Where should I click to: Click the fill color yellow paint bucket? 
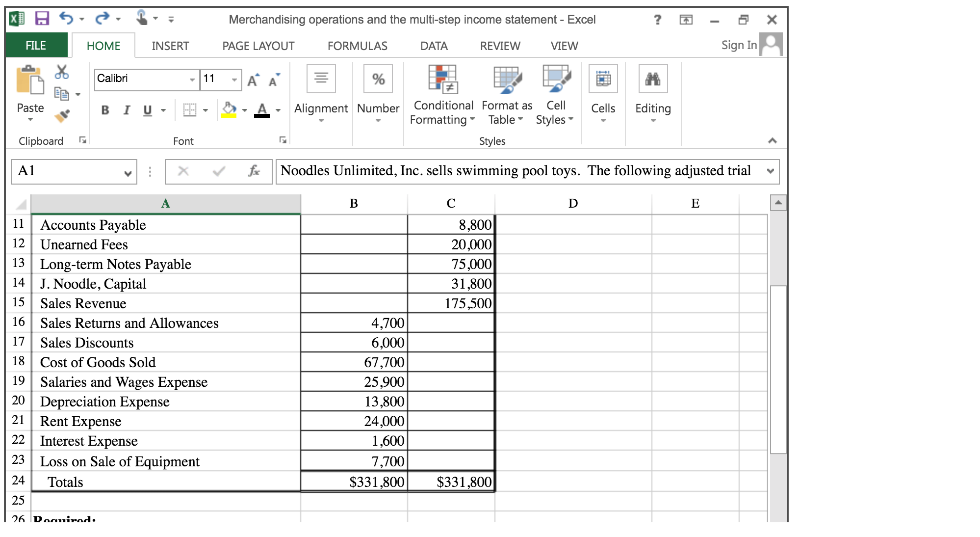229,109
